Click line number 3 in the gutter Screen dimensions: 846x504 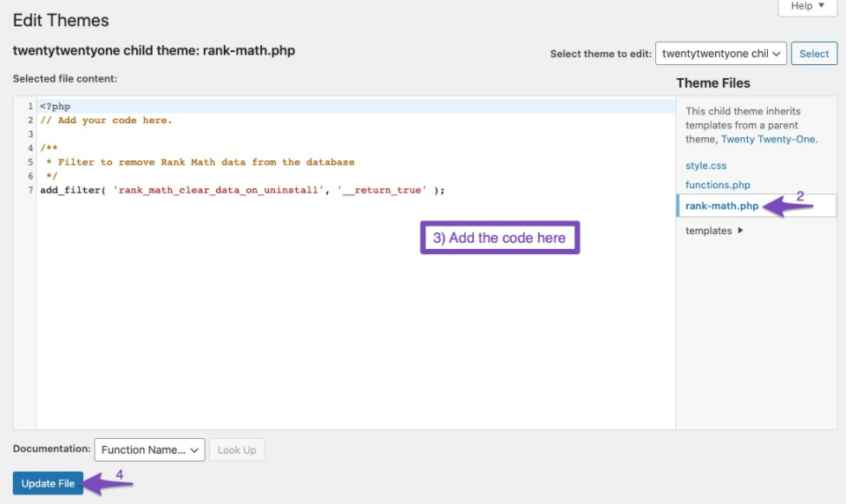tap(30, 134)
